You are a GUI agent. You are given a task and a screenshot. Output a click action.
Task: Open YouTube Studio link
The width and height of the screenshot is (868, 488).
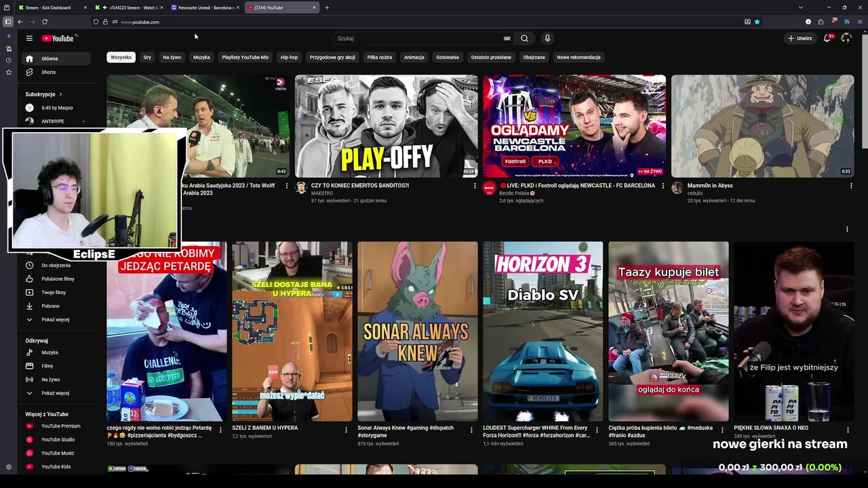tap(54, 439)
